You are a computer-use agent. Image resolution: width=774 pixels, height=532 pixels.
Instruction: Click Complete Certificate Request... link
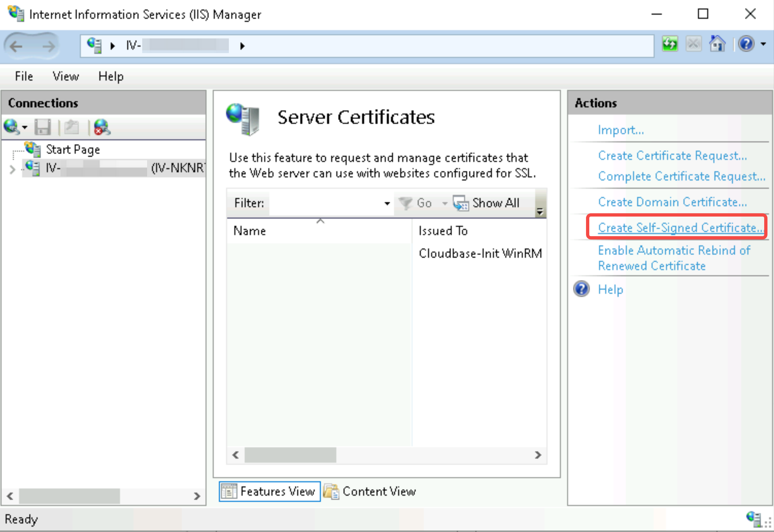pos(682,176)
